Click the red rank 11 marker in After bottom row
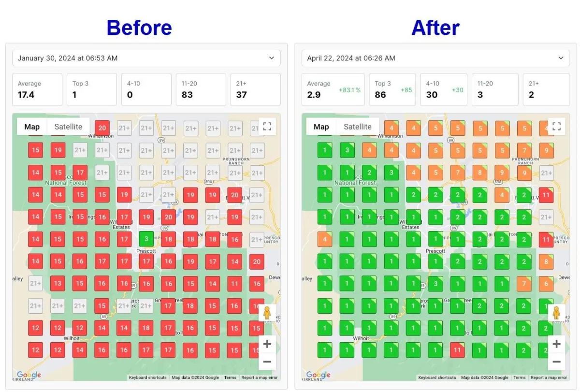This screenshot has height=392, width=580. pos(458,350)
